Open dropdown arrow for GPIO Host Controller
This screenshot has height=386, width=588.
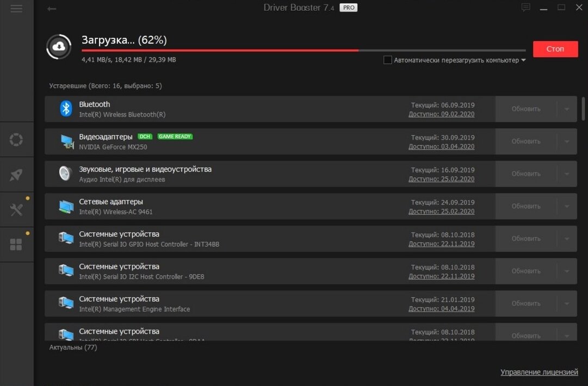(x=567, y=239)
